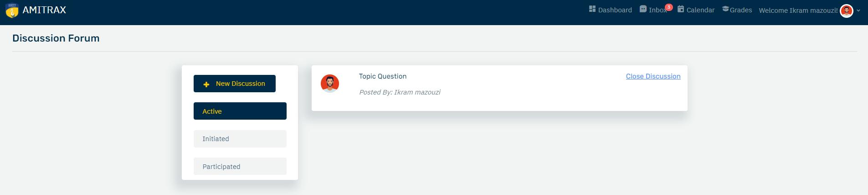This screenshot has height=195, width=868.
Task: Open the Grades menu label
Action: 741,10
